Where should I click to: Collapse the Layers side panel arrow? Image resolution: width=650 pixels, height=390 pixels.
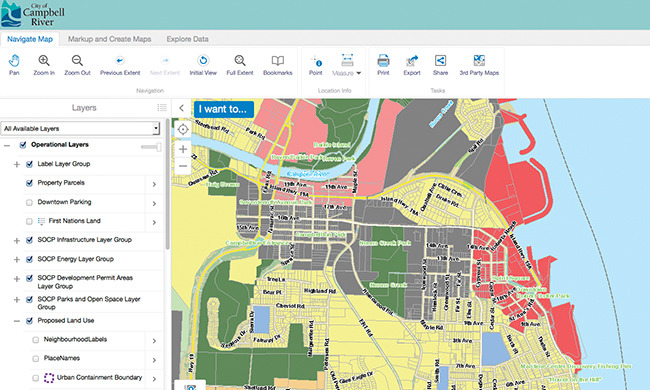181,108
